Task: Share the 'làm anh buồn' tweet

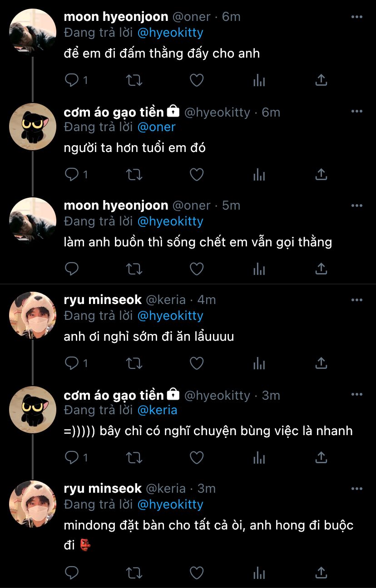Action: pyautogui.click(x=321, y=269)
